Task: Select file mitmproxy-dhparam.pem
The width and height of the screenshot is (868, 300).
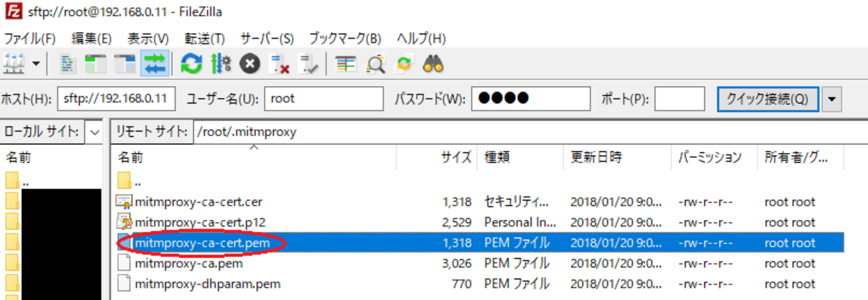Action: click(x=208, y=284)
